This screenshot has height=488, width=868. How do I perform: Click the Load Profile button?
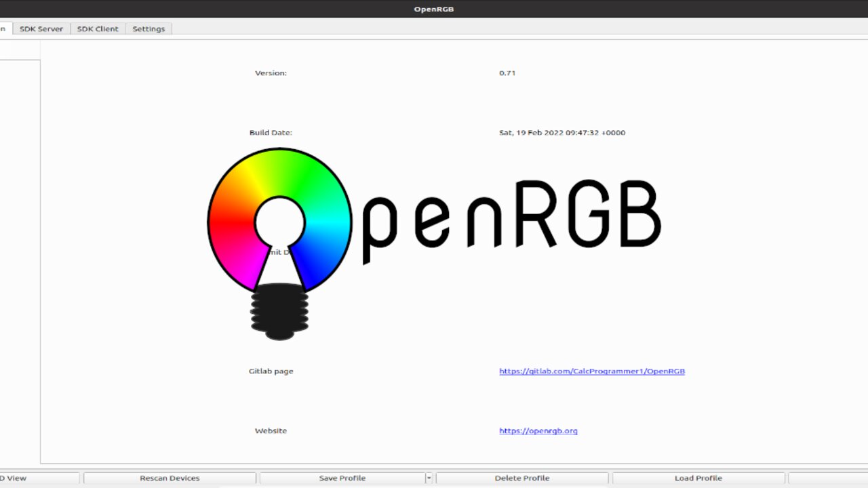tap(698, 479)
